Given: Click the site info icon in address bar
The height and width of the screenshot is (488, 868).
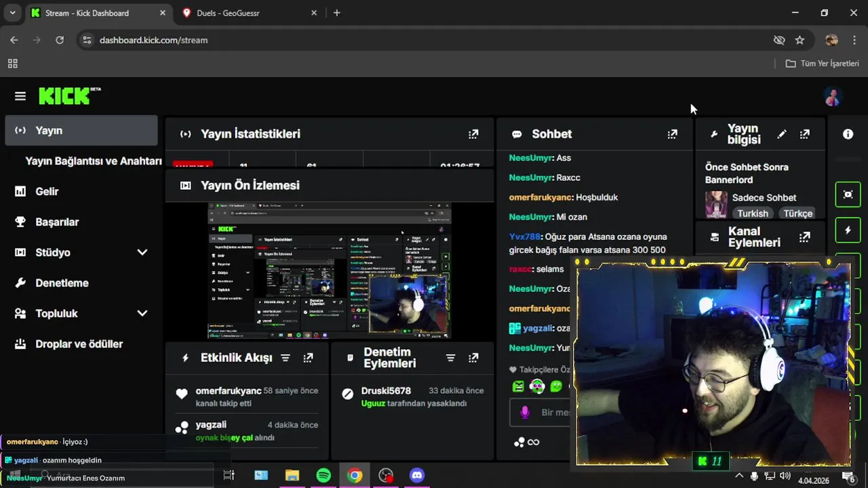Looking at the screenshot, I should [x=86, y=40].
